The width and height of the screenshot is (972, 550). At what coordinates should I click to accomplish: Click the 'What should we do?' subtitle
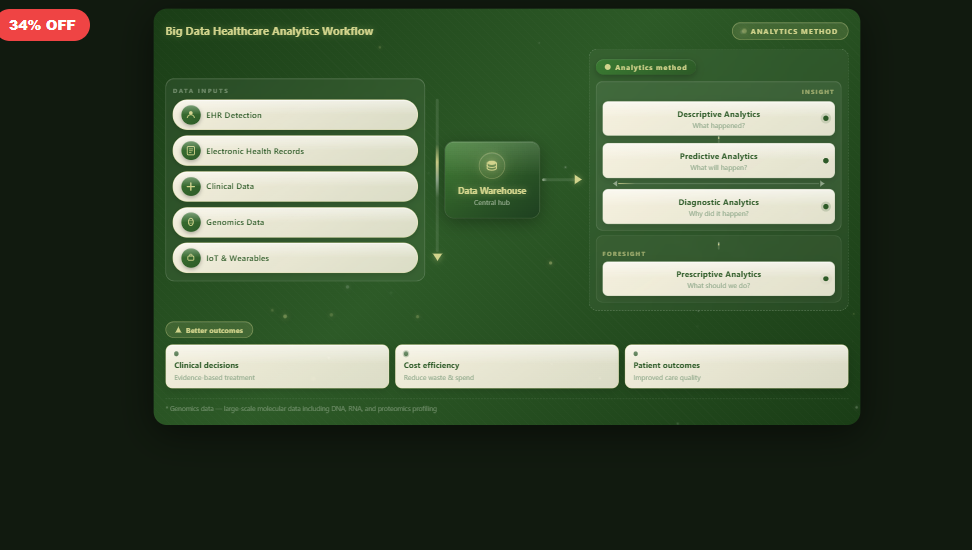(718, 286)
